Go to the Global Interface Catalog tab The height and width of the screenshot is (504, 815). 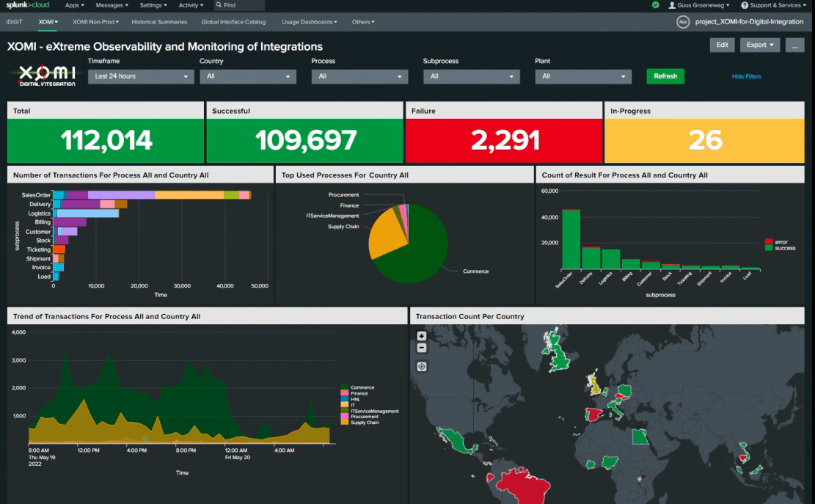[233, 22]
